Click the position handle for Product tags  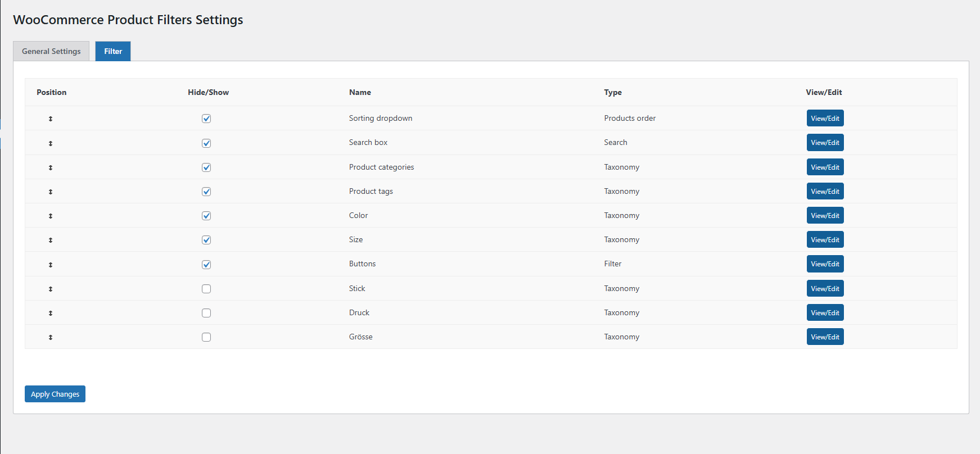click(51, 192)
